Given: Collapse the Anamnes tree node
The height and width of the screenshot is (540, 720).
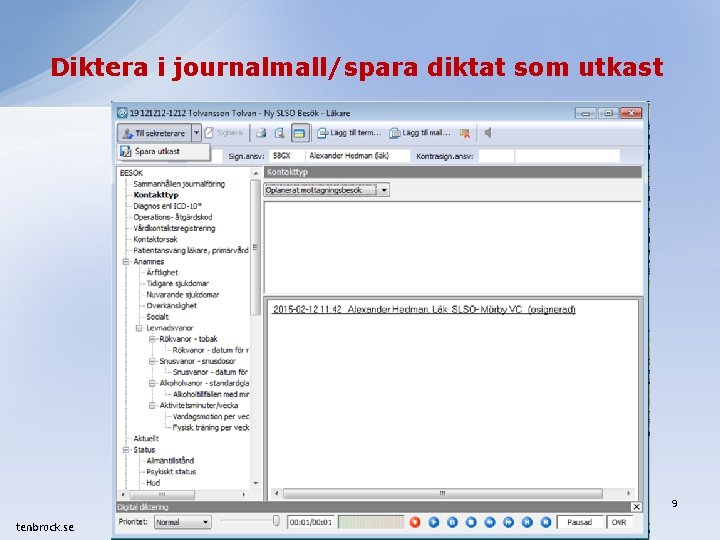Looking at the screenshot, I should pyautogui.click(x=126, y=262).
